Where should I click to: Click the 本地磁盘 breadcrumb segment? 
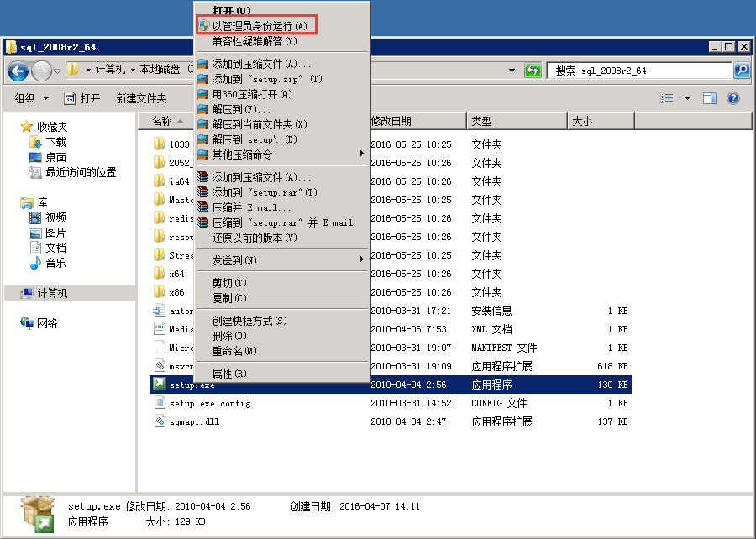coord(160,70)
